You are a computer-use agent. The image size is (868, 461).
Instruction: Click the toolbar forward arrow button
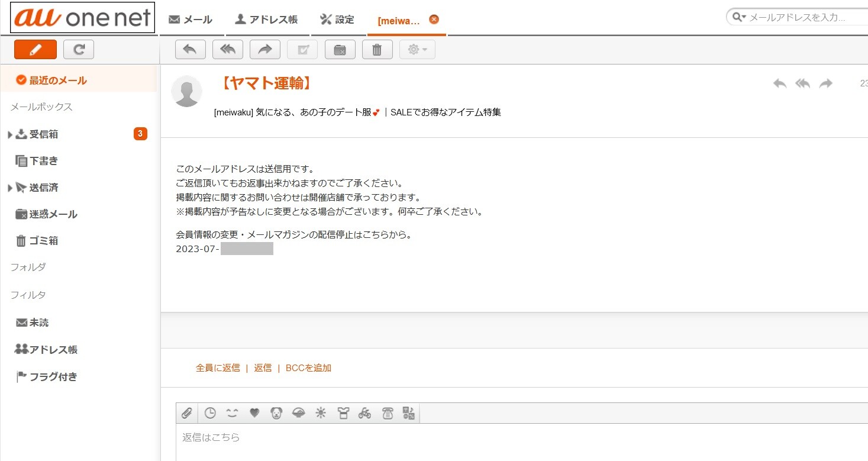[x=265, y=50]
